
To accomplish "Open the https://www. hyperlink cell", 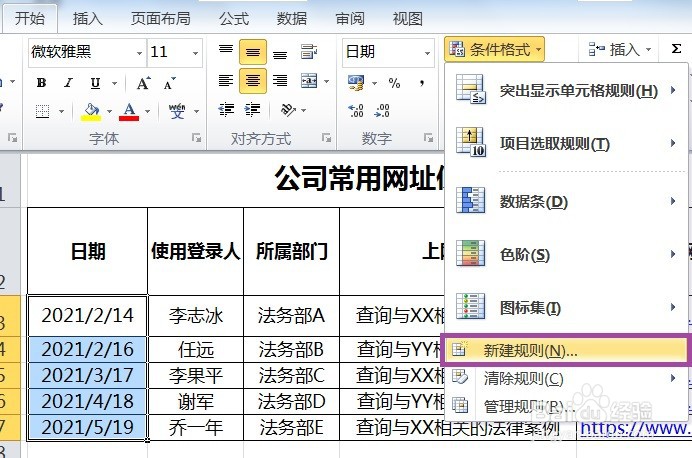I will click(x=635, y=428).
